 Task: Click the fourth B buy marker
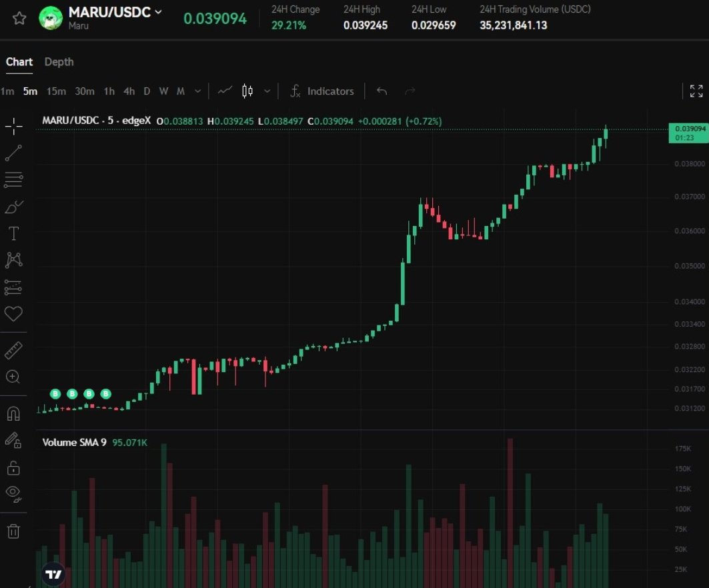pyautogui.click(x=106, y=393)
